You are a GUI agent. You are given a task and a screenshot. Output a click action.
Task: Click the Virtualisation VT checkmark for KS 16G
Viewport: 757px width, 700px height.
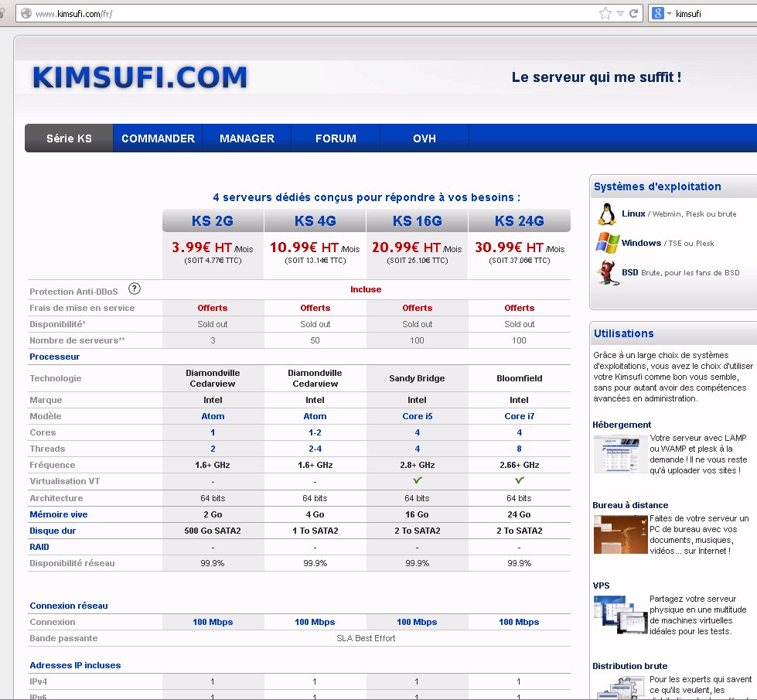pos(417,480)
